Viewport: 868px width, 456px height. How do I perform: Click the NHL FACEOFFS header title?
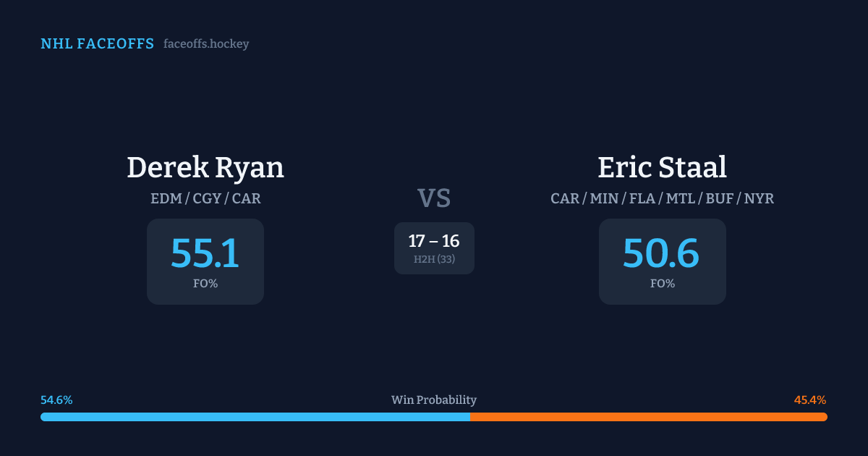97,44
